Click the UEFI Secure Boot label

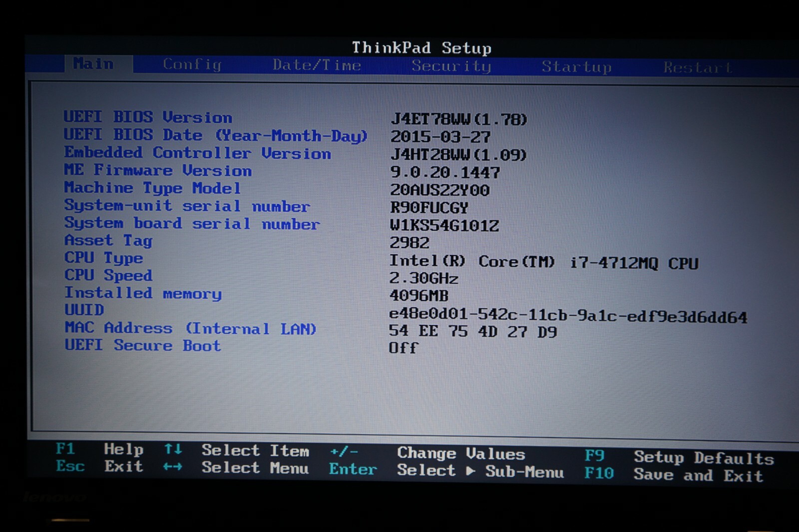143,345
